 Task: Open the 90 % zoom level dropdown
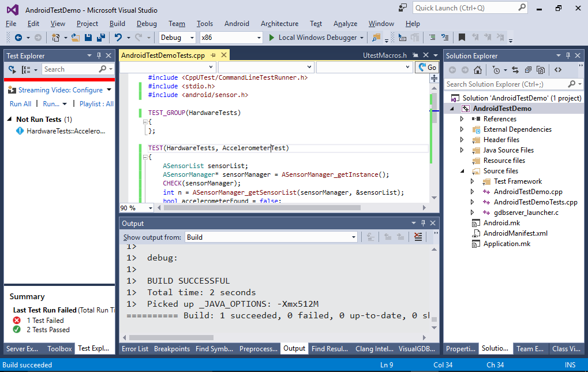point(151,208)
